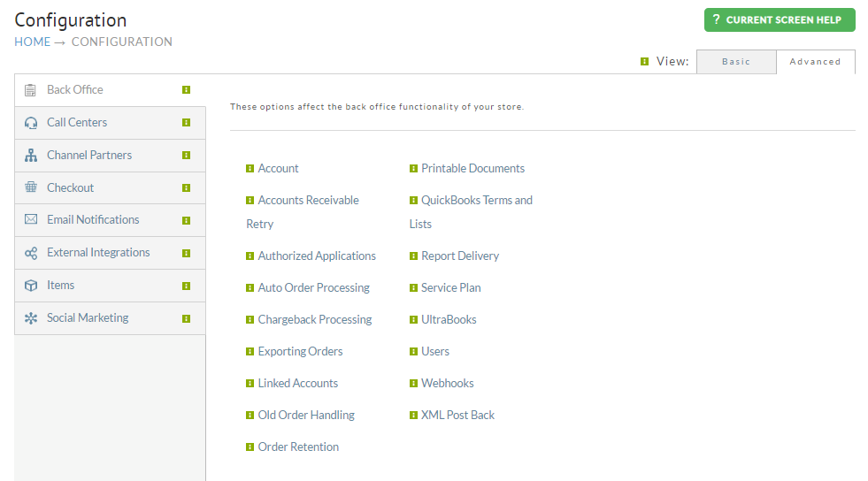
Task: Open Chargeback Processing link
Action: 315,319
